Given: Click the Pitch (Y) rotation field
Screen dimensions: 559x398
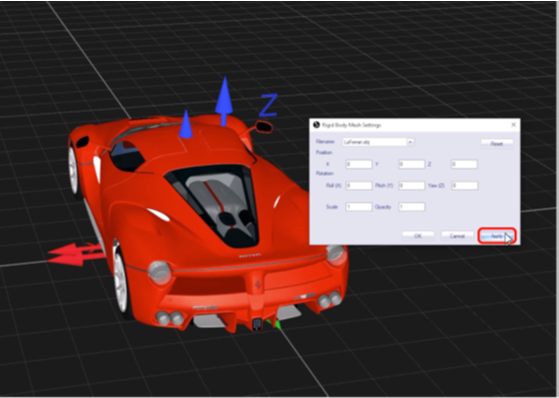Looking at the screenshot, I should tap(411, 185).
